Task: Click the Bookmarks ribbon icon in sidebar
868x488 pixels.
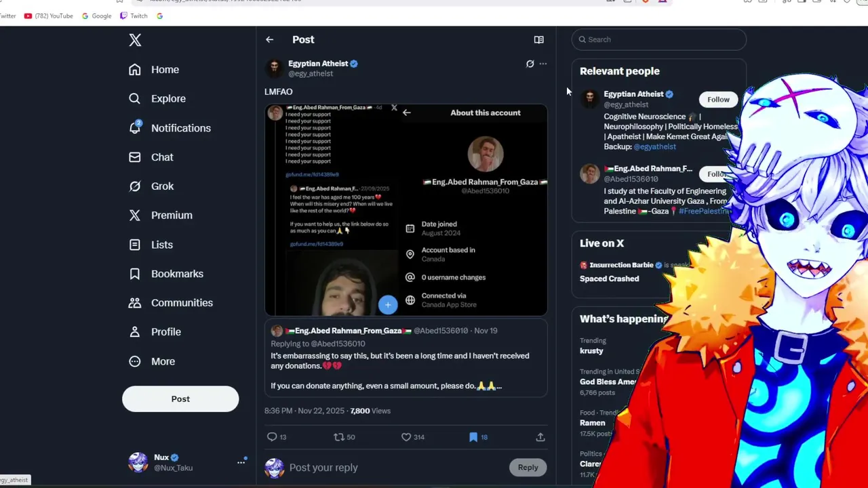Action: (135, 274)
